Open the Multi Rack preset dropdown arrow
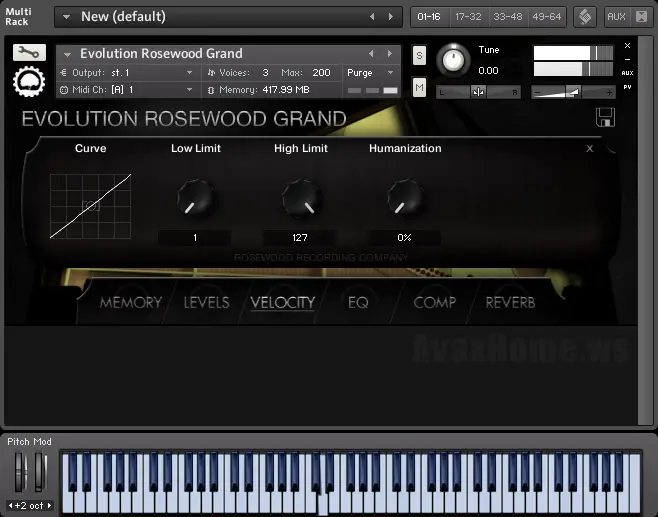Image resolution: width=658 pixels, height=517 pixels. 66,17
